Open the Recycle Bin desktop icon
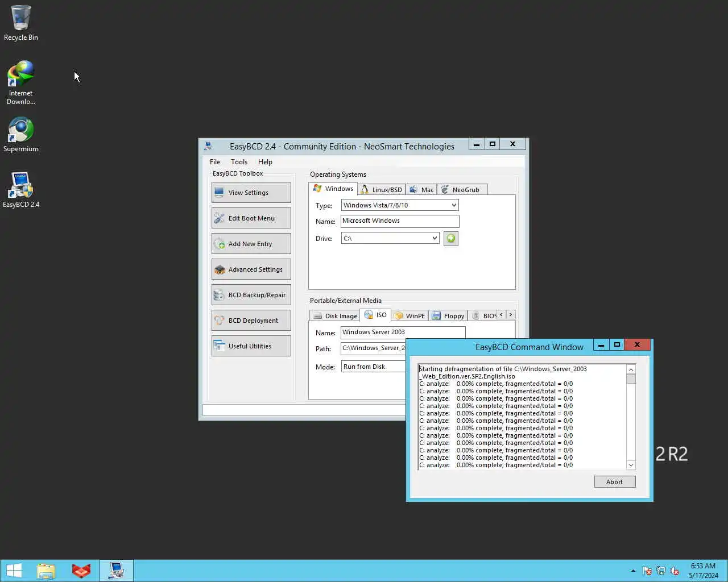Screen dimensions: 728x582 click(21, 23)
